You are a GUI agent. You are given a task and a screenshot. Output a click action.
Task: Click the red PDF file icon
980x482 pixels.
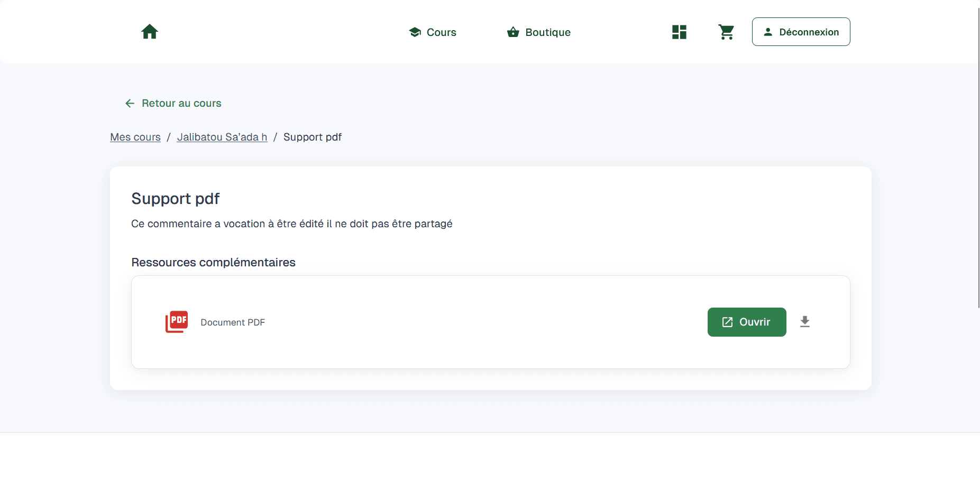177,321
